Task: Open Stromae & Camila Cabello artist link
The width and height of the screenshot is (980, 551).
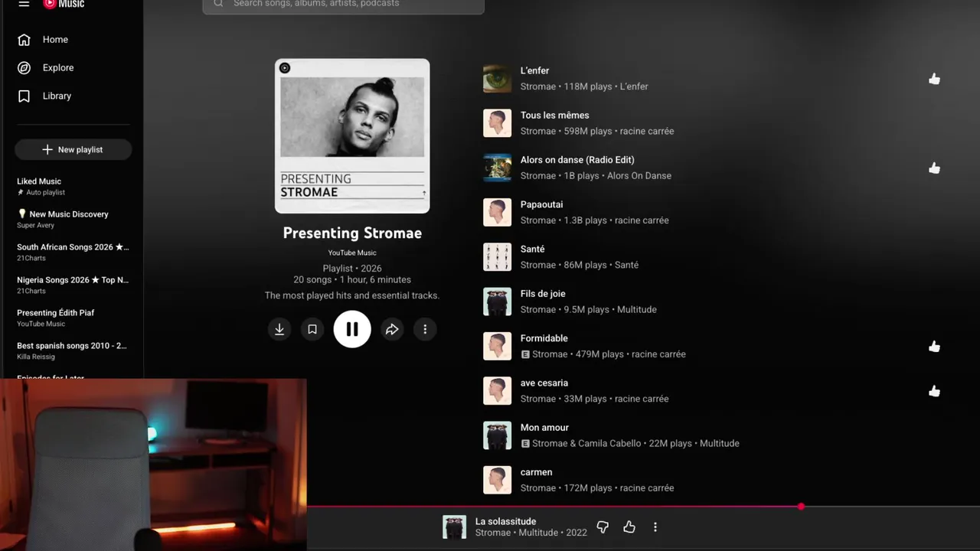Action: [586, 444]
